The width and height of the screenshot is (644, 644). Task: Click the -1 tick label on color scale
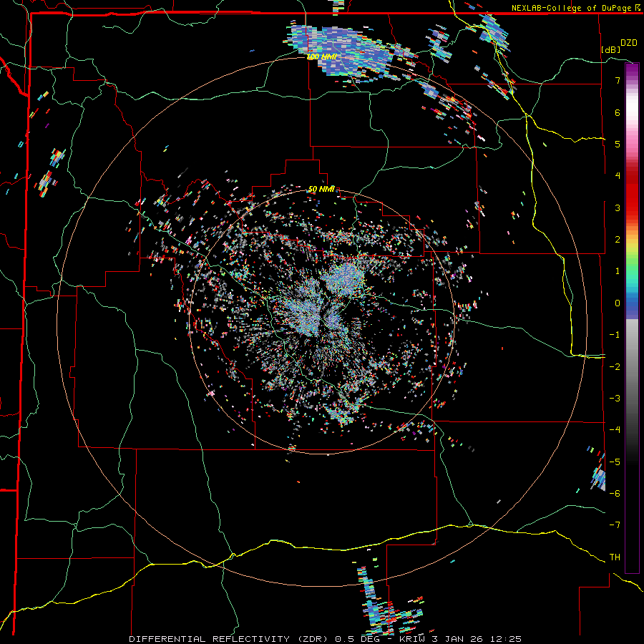[615, 335]
